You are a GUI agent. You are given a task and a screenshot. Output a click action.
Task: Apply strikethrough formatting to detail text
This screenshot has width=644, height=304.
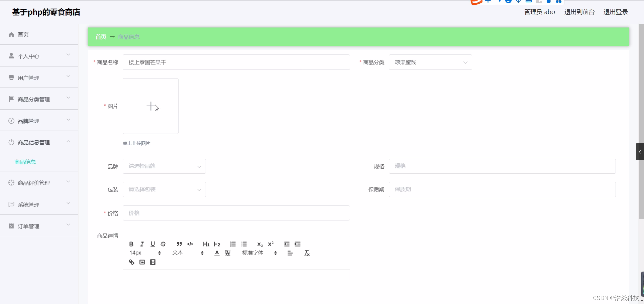(163, 244)
